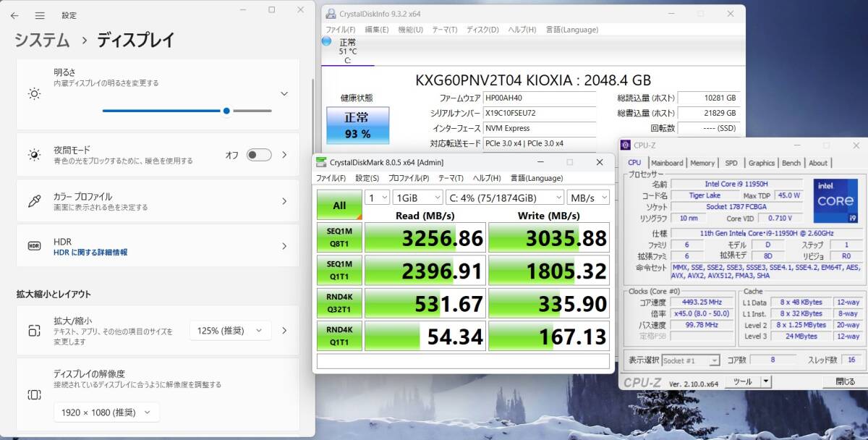Click システム breadcrumb in Settings
Screen dimensions: 868x440
(x=42, y=41)
